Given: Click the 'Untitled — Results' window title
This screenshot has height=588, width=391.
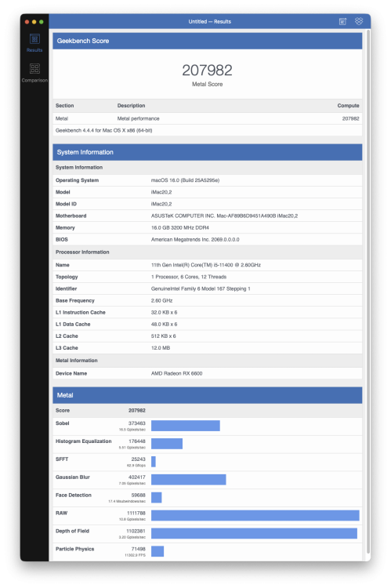Looking at the screenshot, I should point(209,22).
